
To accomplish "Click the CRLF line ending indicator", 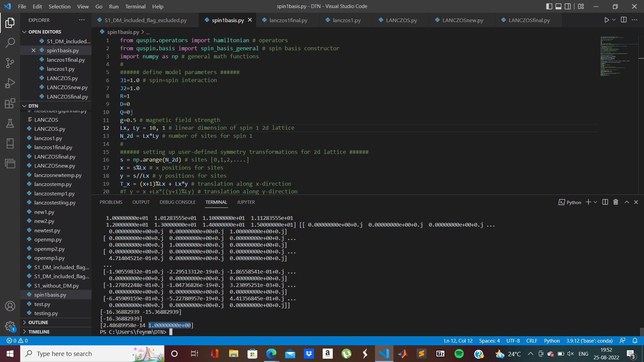I will click(x=532, y=341).
